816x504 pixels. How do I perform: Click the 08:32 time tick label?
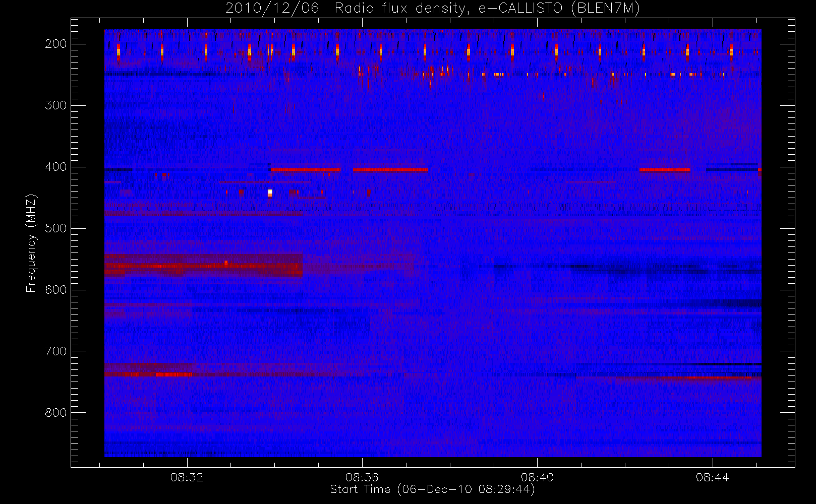[x=187, y=477]
